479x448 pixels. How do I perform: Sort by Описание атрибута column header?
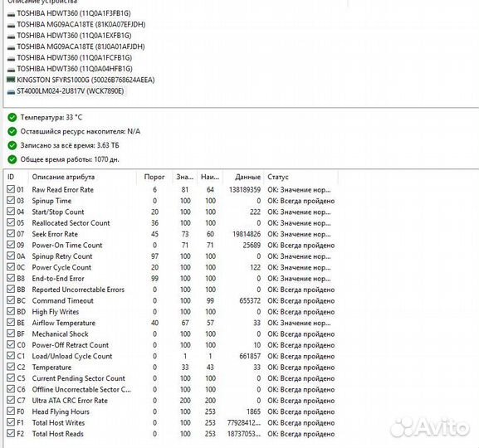coord(82,177)
